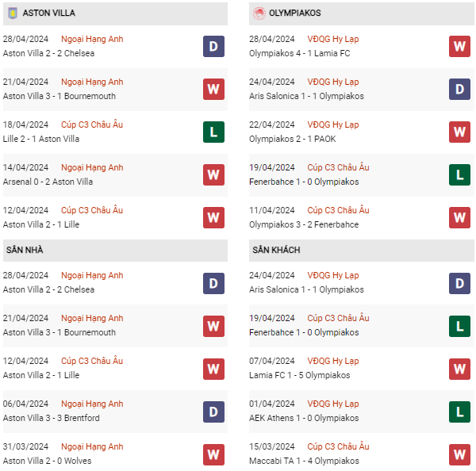
Task: Click the W badge for Maccabi TA 1-4 Olympiakos
Action: 459,454
